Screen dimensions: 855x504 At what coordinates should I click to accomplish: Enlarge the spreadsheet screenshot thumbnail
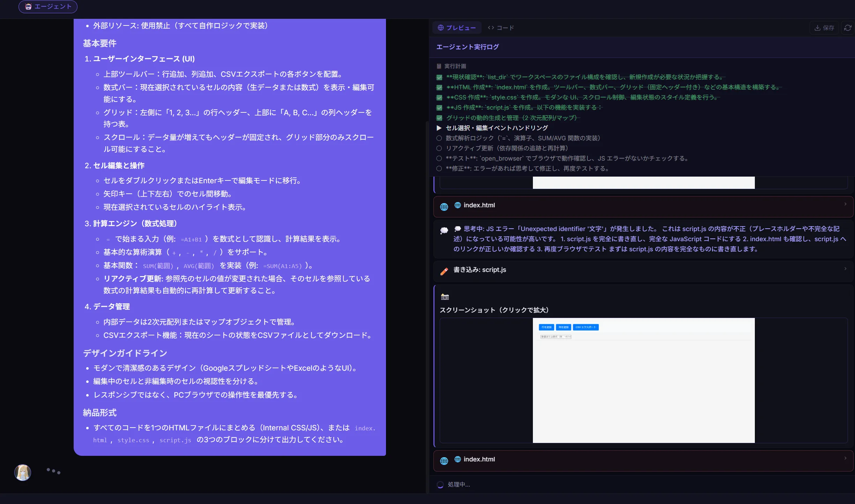tap(643, 380)
